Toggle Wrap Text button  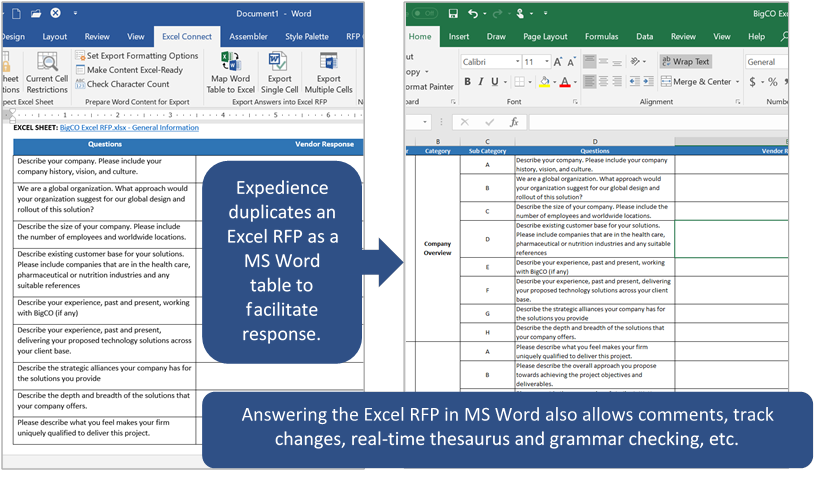[x=685, y=62]
